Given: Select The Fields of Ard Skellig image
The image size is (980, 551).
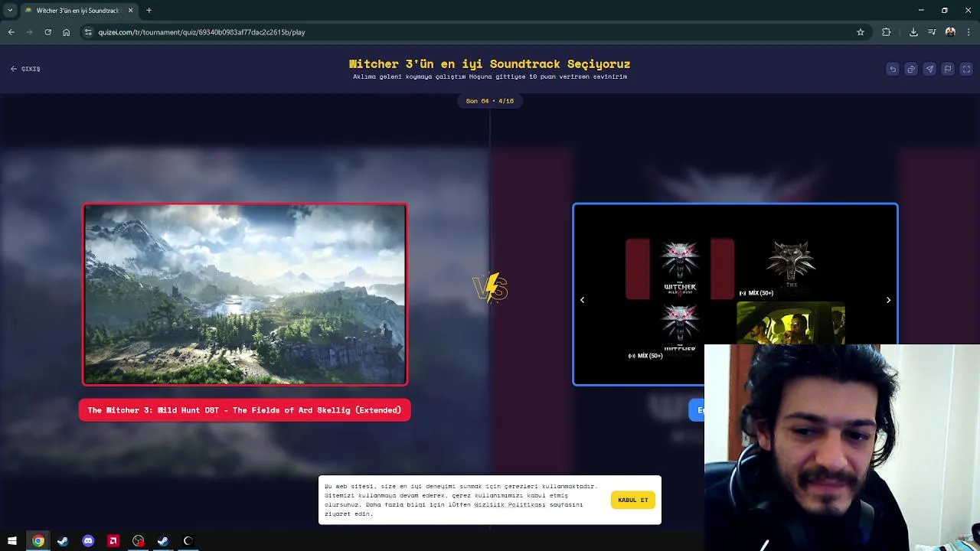Looking at the screenshot, I should coord(245,294).
